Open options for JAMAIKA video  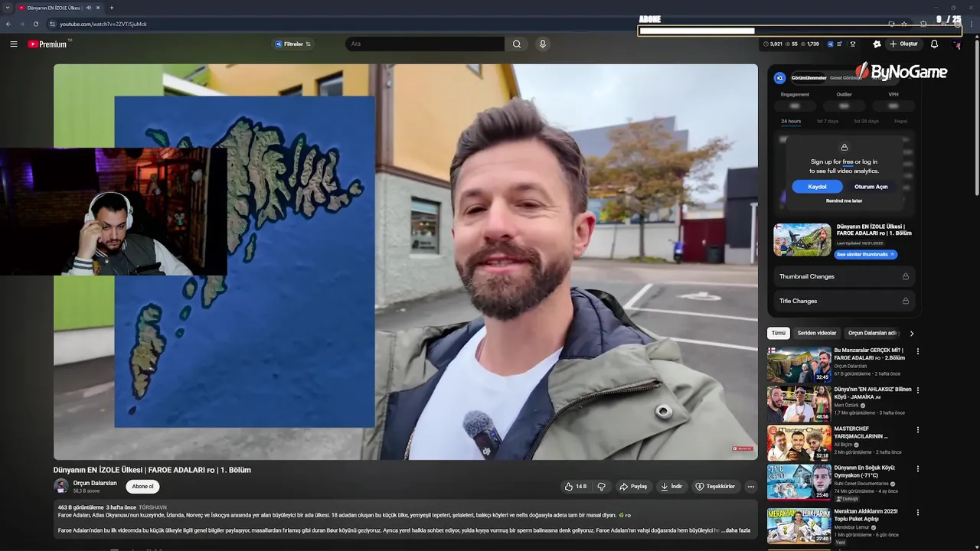(917, 390)
